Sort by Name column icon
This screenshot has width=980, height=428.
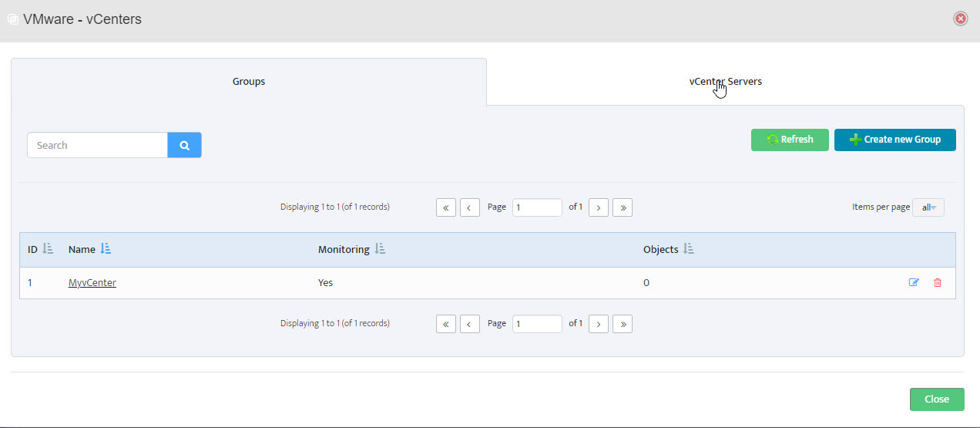[106, 249]
